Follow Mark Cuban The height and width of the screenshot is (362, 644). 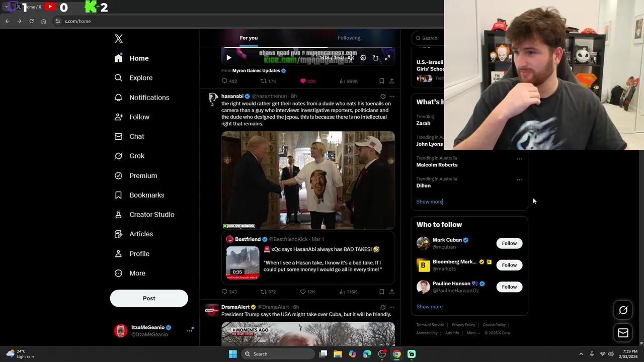[x=509, y=243]
